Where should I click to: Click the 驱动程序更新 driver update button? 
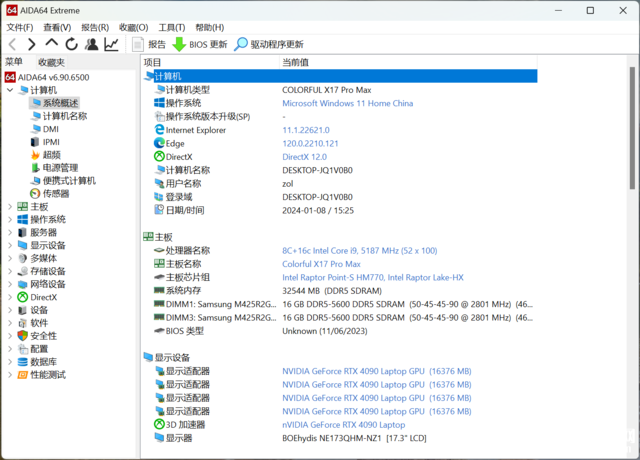(x=269, y=44)
